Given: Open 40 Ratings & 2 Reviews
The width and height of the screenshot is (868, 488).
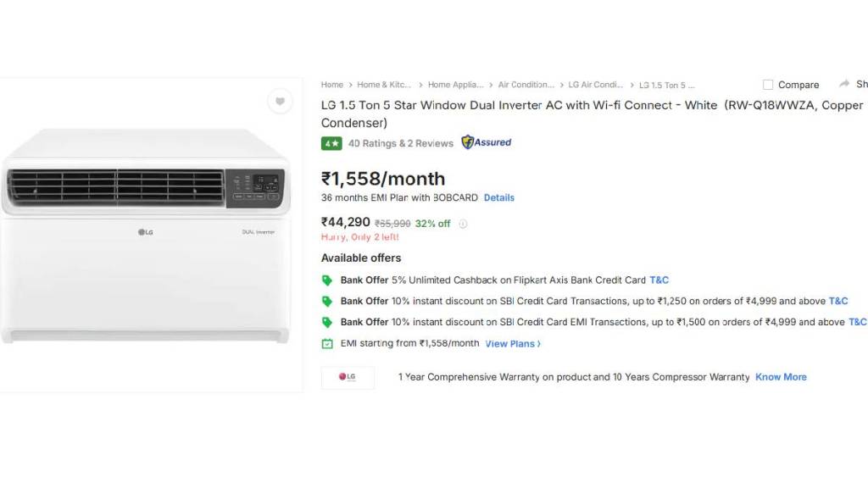Looking at the screenshot, I should click(x=400, y=143).
